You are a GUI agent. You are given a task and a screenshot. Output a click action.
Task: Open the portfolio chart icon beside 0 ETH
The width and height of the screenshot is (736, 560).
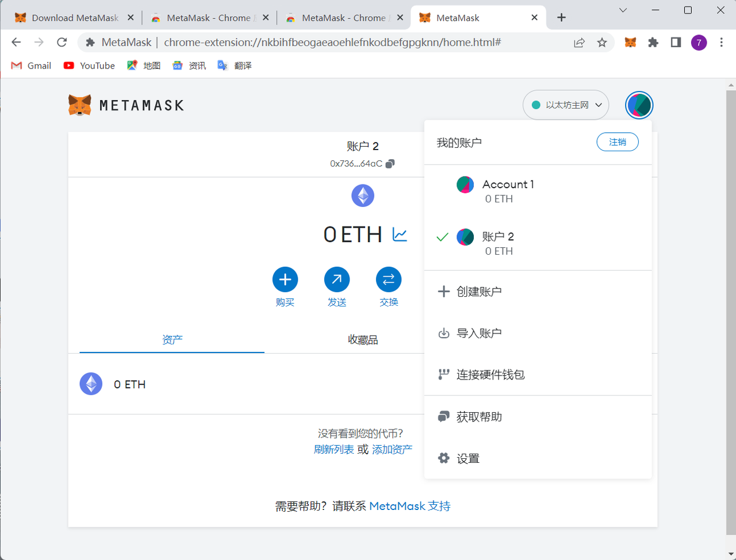[400, 235]
